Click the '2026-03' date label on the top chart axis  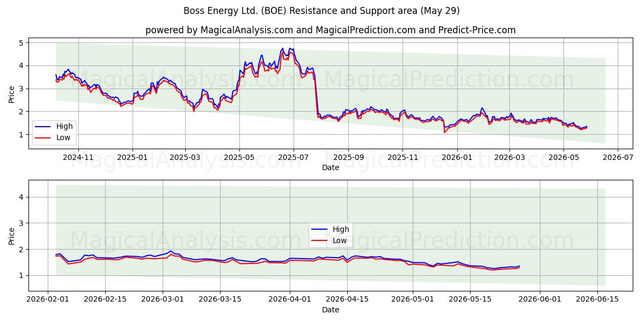tap(509, 158)
